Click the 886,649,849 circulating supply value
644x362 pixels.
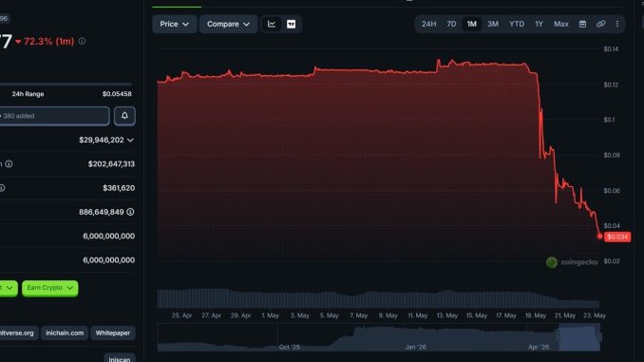102,212
